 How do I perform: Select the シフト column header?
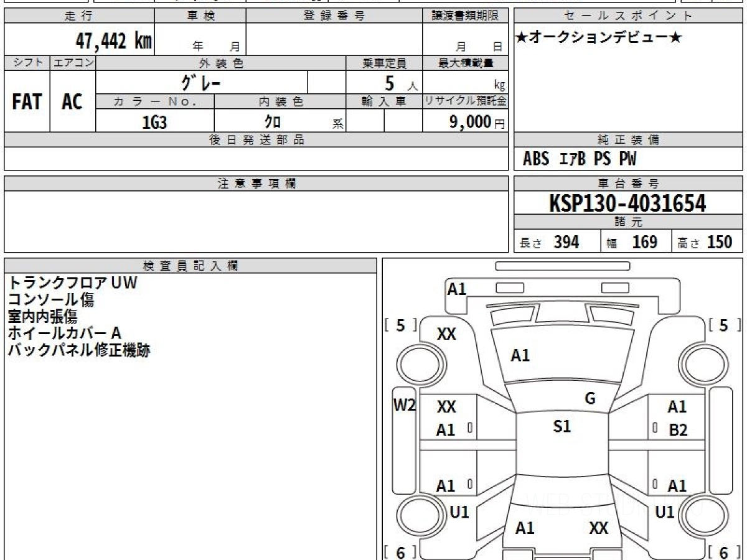tap(27, 63)
